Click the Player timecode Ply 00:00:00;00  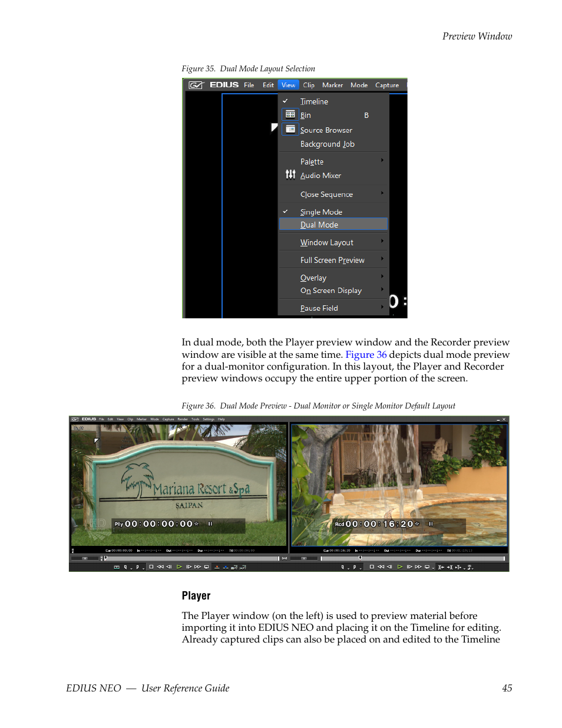(x=157, y=523)
